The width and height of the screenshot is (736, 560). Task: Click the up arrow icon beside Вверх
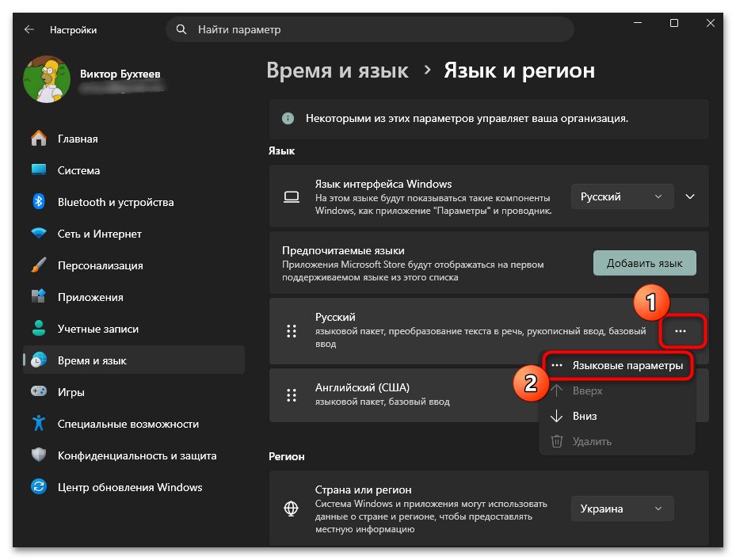(x=557, y=390)
